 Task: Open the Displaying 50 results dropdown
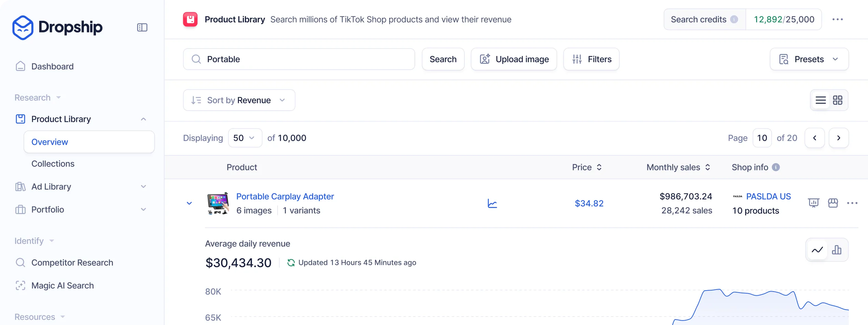coord(245,138)
